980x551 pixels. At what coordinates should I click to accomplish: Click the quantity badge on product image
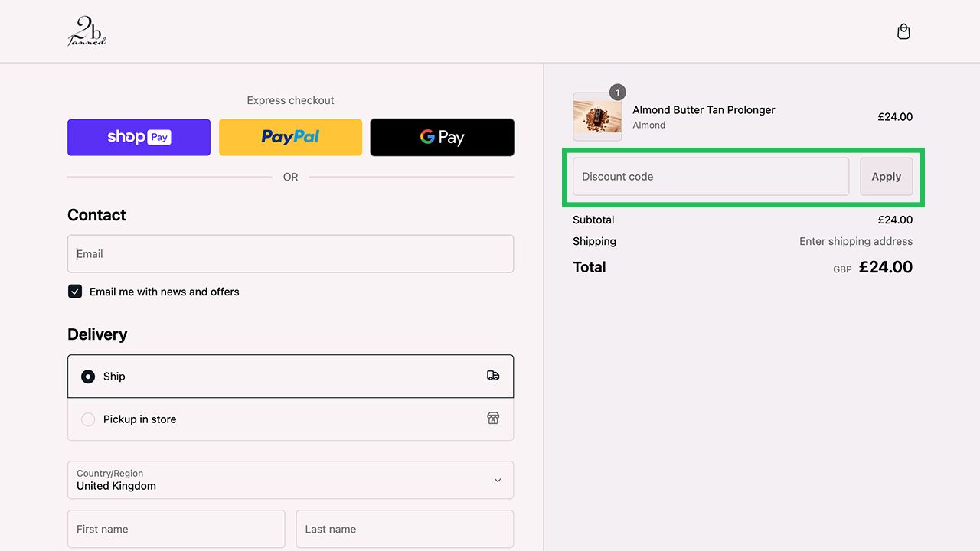[x=617, y=93]
